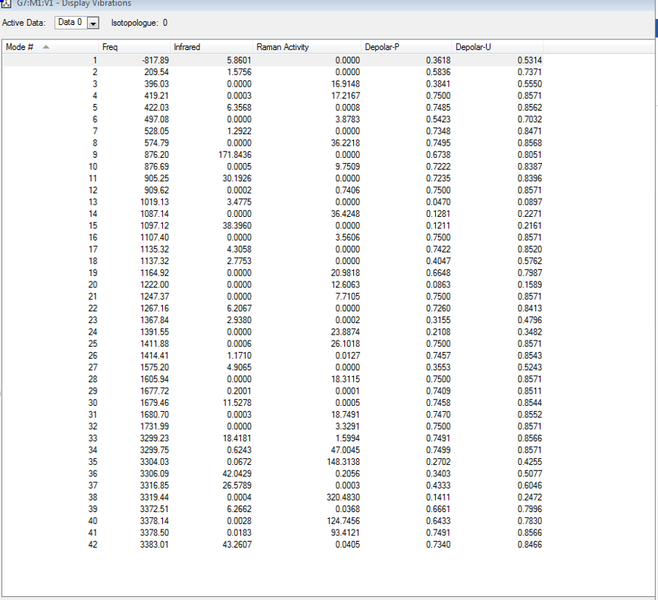Select Raman activity value 148.3138
658x600 pixels.
(343, 462)
